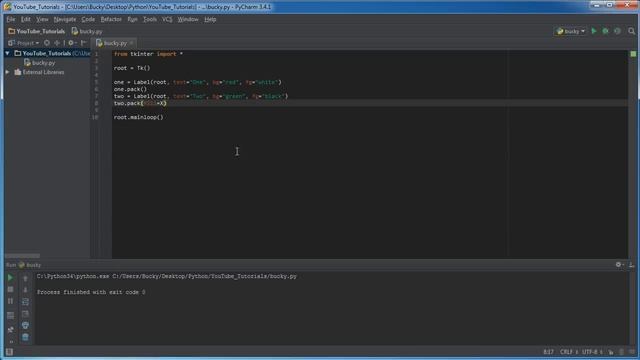Image resolution: width=640 pixels, height=360 pixels.
Task: Click the python.exe command line in console
Action: (167, 276)
